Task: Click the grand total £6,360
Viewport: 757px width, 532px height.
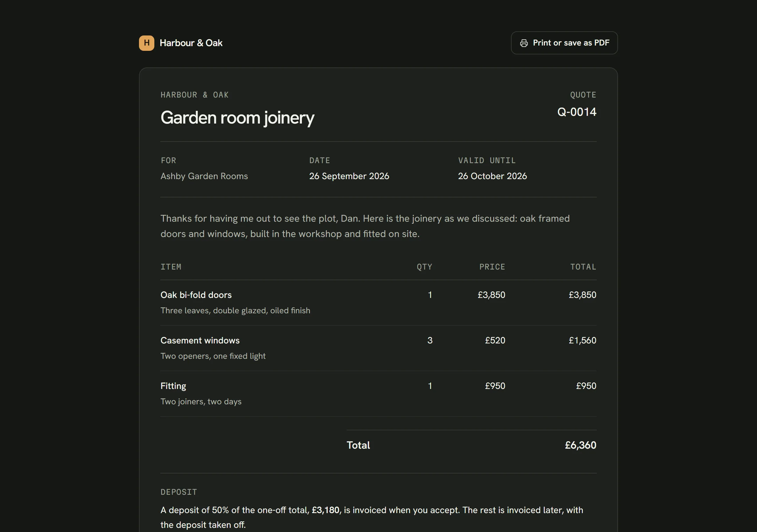Action: 580,445
